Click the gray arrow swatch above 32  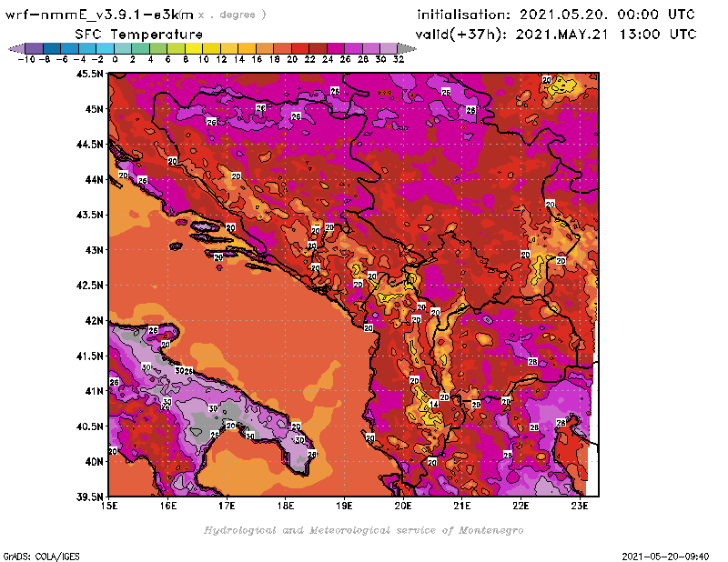click(x=406, y=48)
